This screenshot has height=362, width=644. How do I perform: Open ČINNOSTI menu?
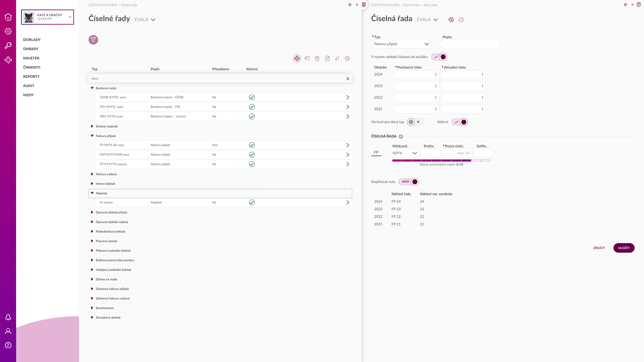(32, 67)
